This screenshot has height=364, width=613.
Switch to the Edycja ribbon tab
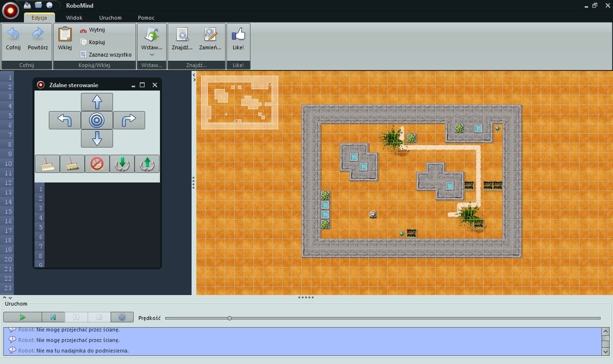coord(39,18)
